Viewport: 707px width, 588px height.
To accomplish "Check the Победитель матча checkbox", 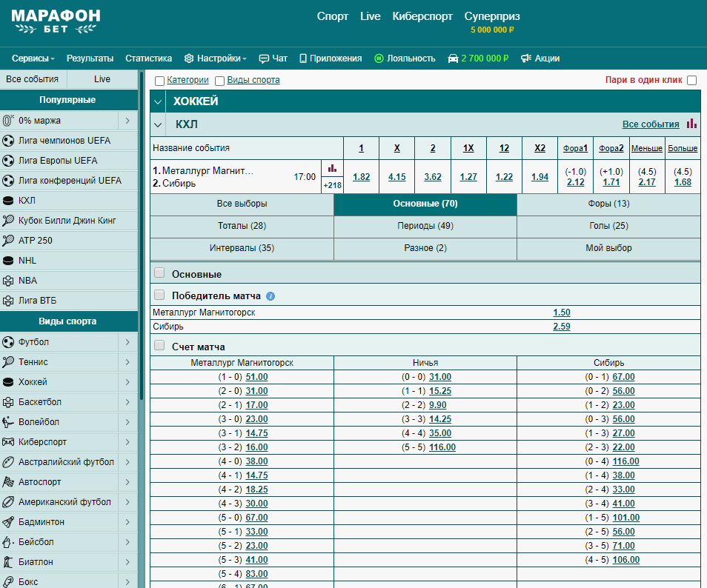I will (x=159, y=295).
